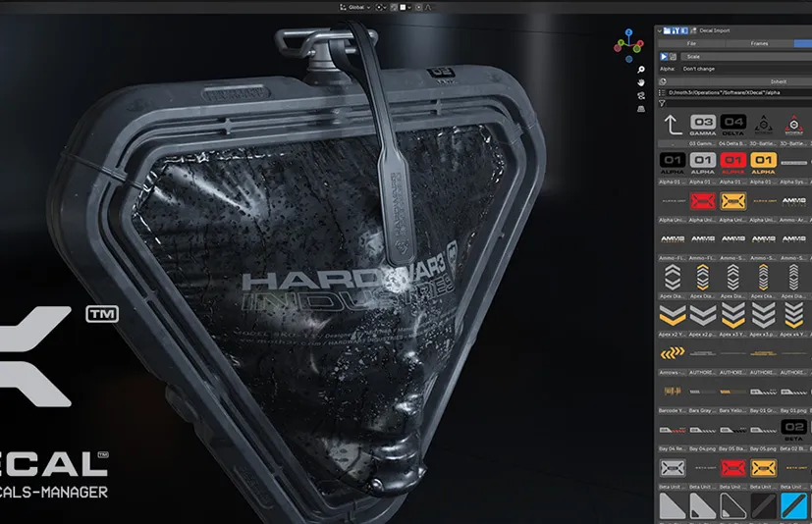Select the red Alpha 01 decal thumbnail
Viewport: 812px width, 524px height.
click(732, 162)
